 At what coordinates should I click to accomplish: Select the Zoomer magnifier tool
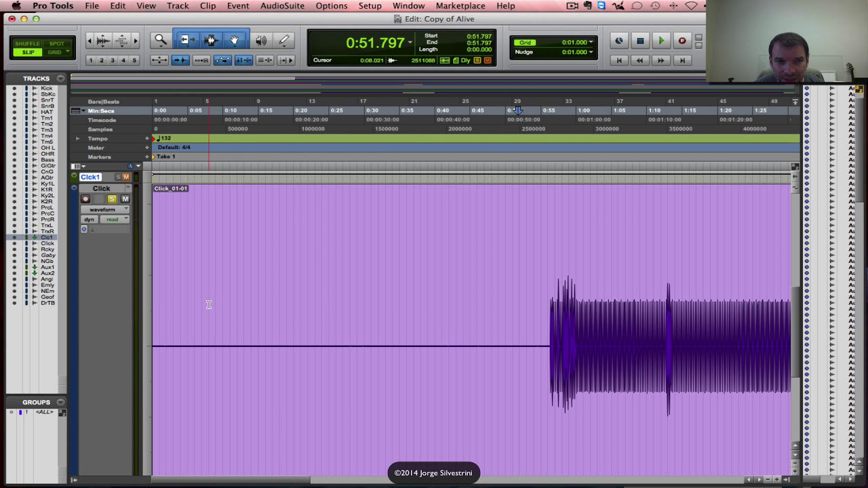(161, 40)
